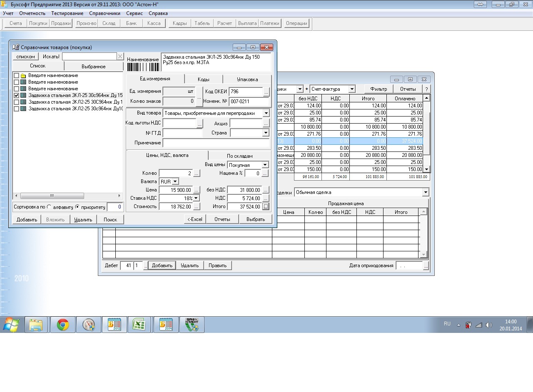This screenshot has width=533, height=392.
Task: Expand the Вид товара dropdown
Action: 266,113
